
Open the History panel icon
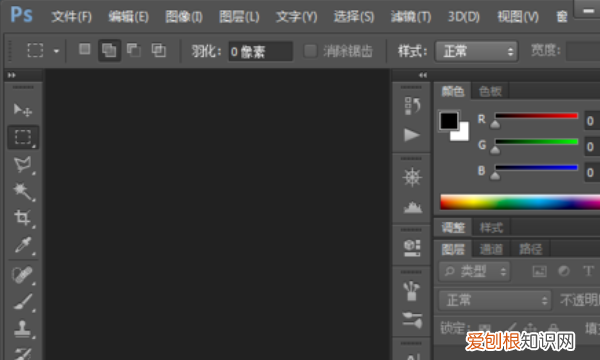click(412, 106)
